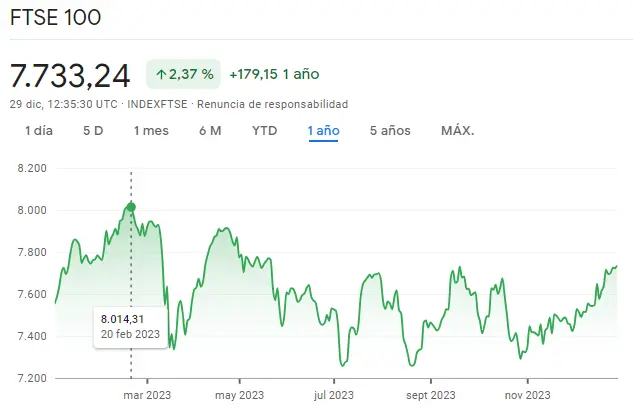Click the 8.200 y-axis label
The image size is (633, 412).
tap(32, 168)
